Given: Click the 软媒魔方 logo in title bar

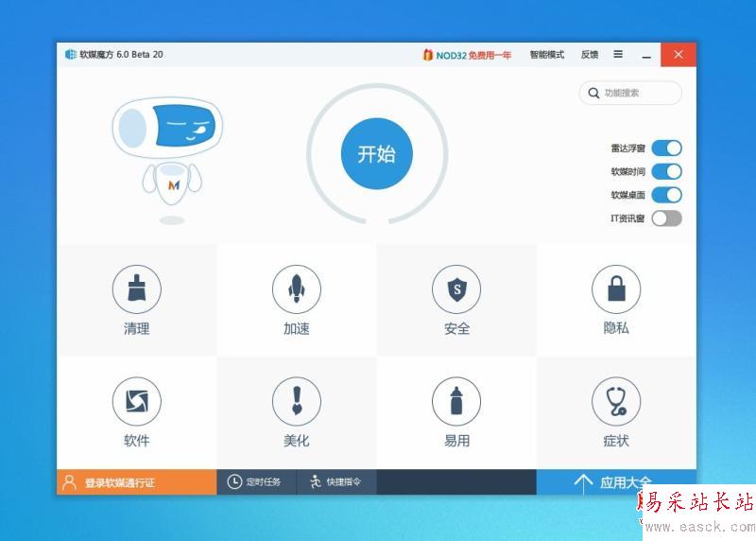Looking at the screenshot, I should (70, 54).
